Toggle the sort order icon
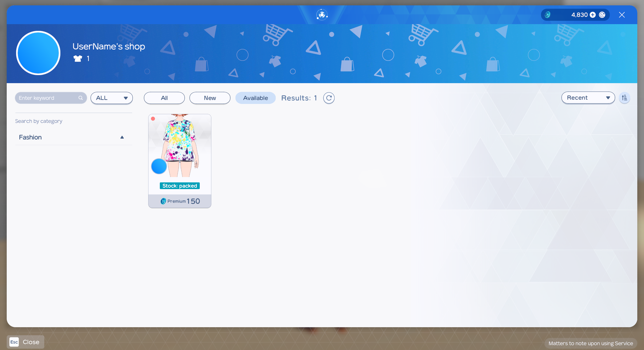 [x=624, y=98]
